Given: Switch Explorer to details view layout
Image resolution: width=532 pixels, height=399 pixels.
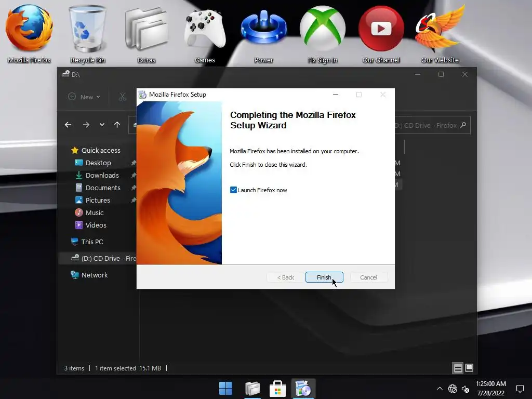Looking at the screenshot, I should point(458,368).
